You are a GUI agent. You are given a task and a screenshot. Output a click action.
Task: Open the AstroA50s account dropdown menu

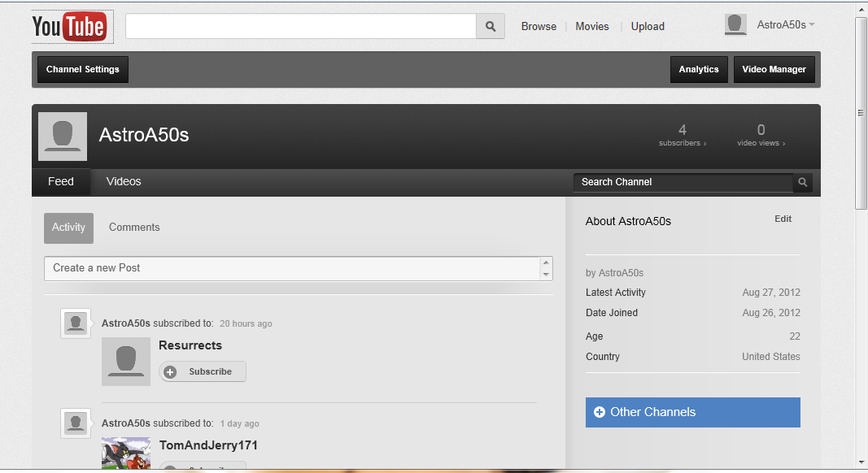pyautogui.click(x=786, y=25)
